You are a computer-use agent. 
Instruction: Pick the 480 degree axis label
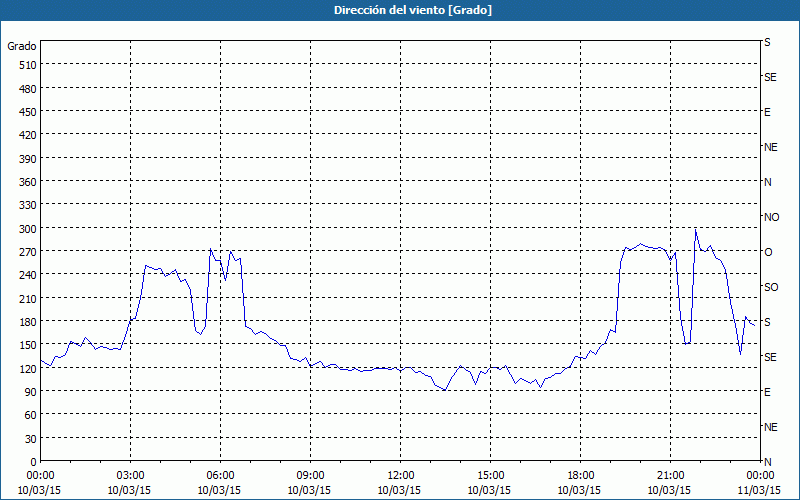29,89
